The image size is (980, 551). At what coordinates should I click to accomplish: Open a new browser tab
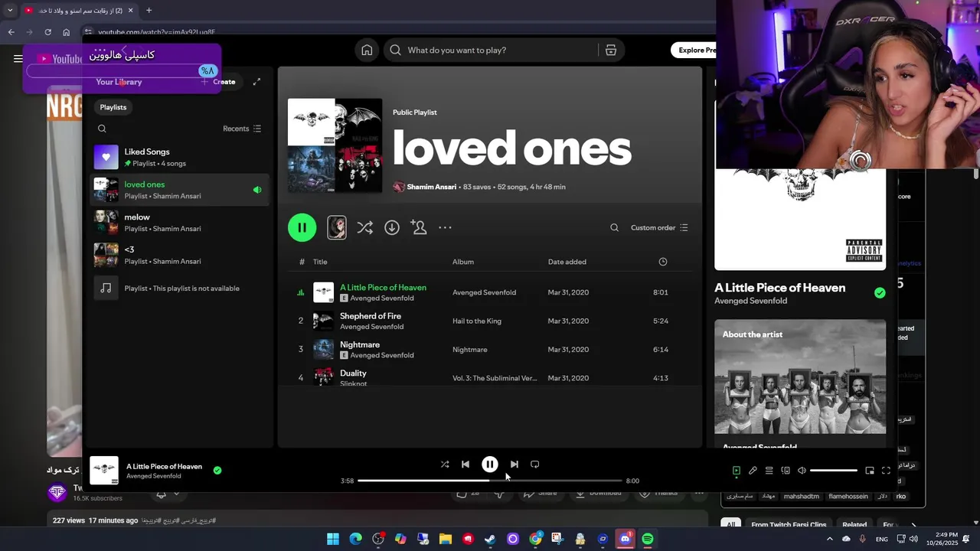tap(149, 10)
